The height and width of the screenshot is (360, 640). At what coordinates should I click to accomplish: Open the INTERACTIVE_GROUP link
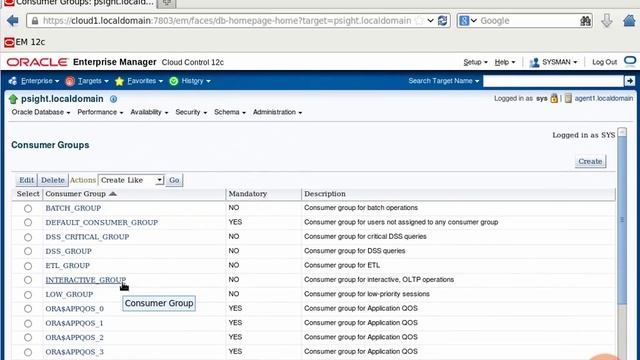tap(86, 280)
